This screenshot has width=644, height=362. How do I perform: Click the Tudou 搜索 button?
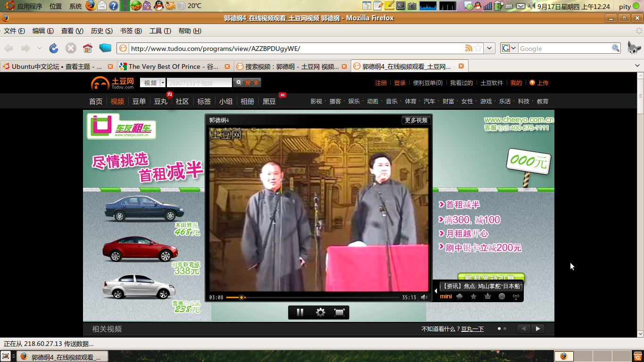(x=247, y=82)
